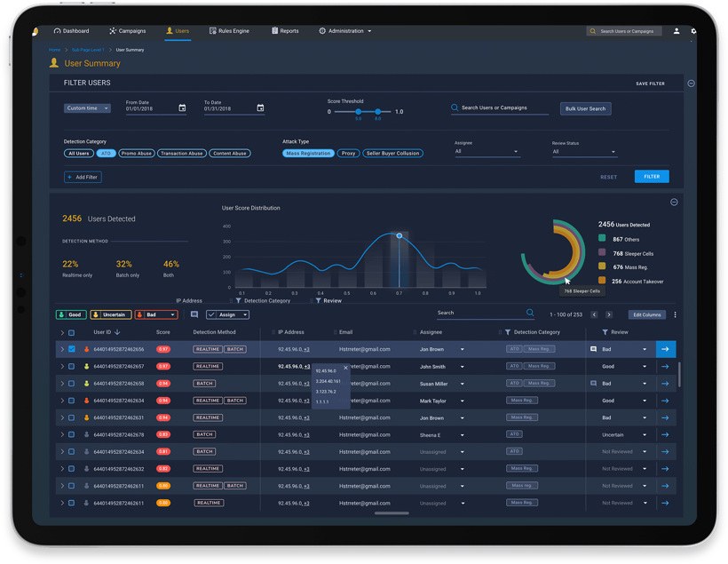Close the IP address list popup
The image size is (728, 564).
tap(345, 368)
